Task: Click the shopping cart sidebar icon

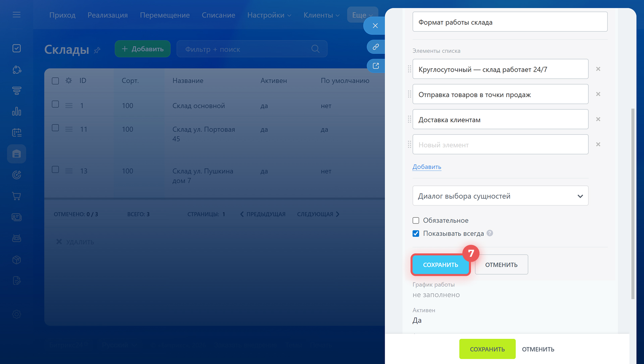Action: click(16, 196)
